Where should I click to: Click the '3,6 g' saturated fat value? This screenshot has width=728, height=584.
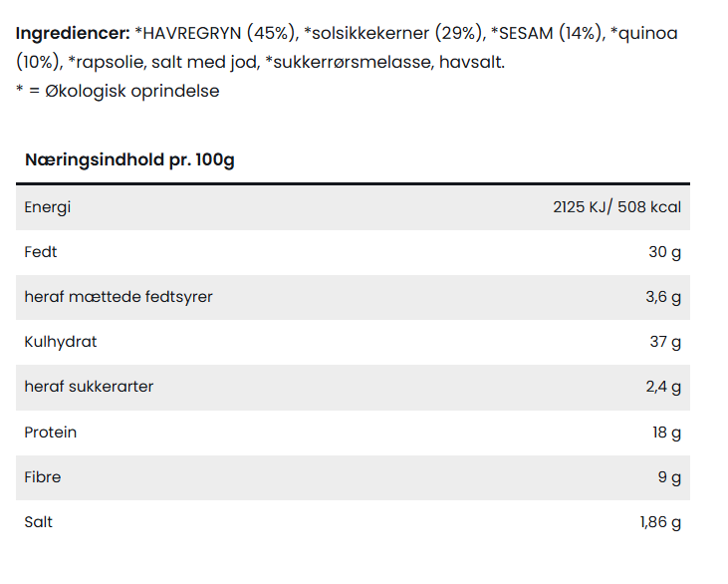663,297
